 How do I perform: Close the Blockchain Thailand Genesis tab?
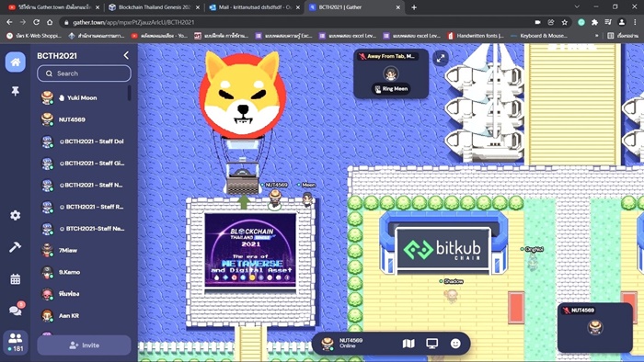click(198, 7)
